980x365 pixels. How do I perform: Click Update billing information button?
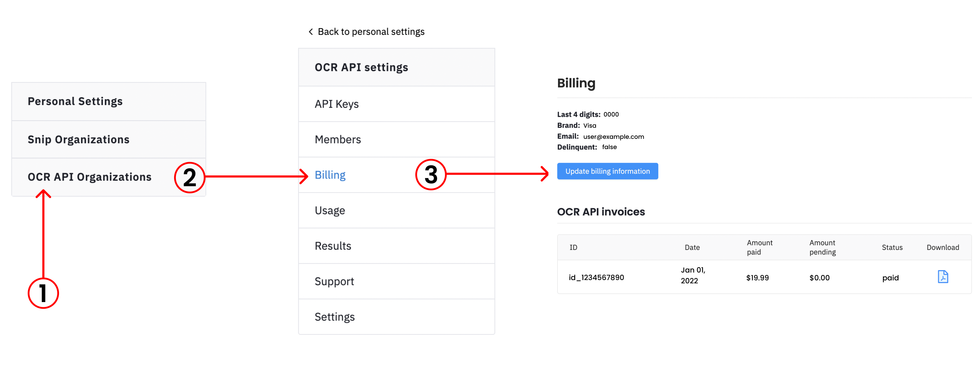point(607,171)
